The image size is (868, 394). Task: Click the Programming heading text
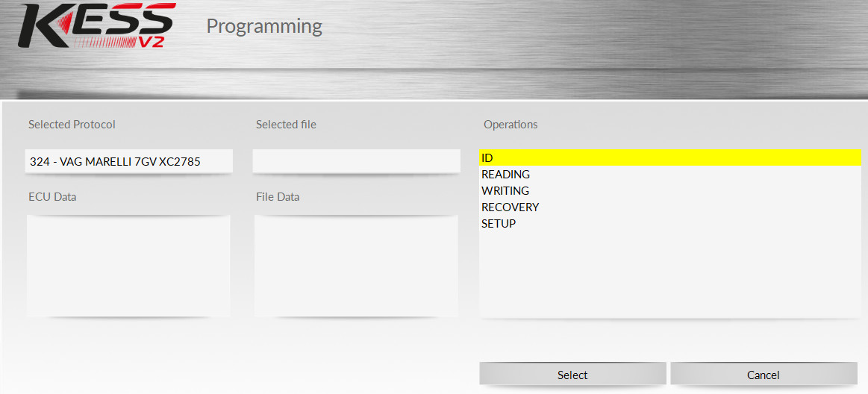pyautogui.click(x=264, y=26)
